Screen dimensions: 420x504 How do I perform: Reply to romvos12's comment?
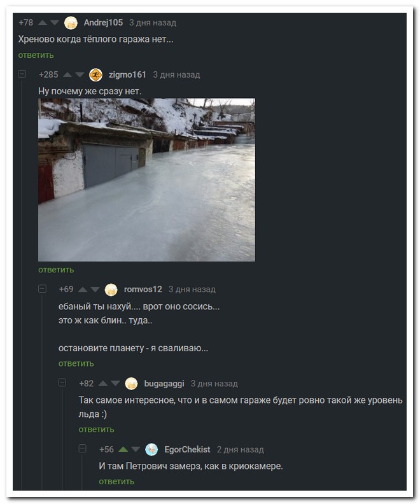click(76, 363)
